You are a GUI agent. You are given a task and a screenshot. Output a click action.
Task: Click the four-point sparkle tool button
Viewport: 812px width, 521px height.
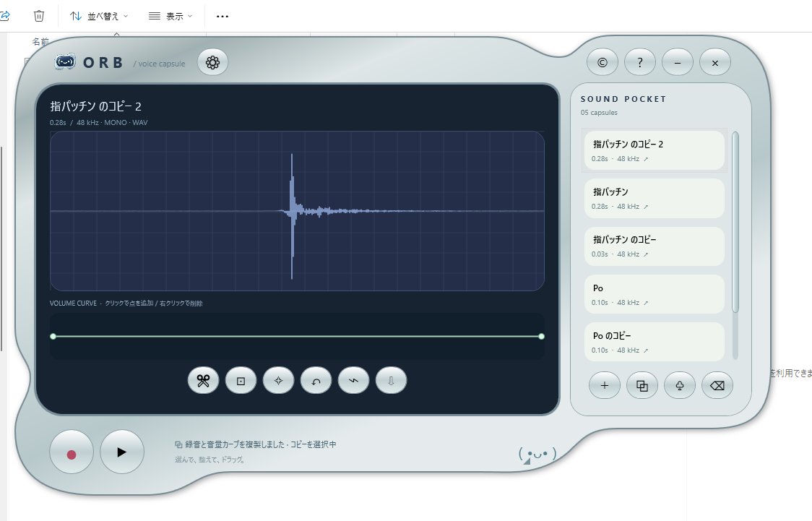click(278, 381)
